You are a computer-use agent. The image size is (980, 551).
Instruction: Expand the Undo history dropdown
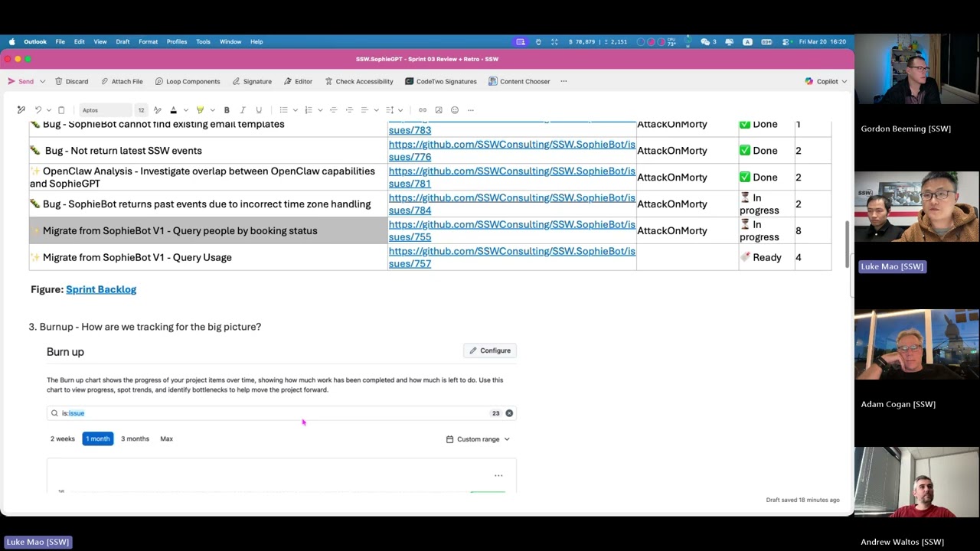tap(48, 110)
